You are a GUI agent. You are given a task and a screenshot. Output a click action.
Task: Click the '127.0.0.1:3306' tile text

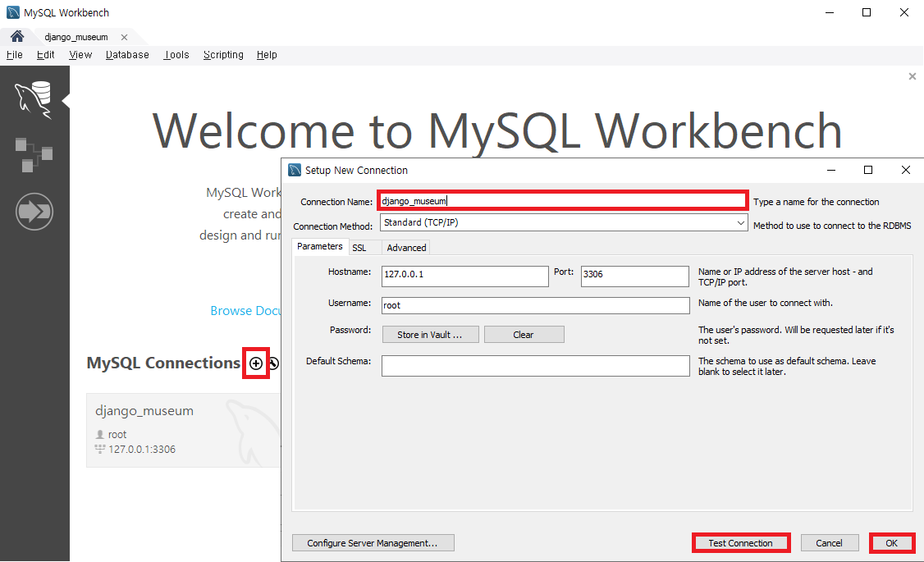click(x=142, y=450)
